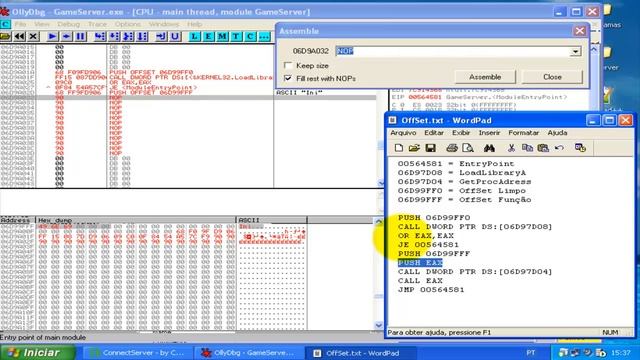Click CALL EAX line in WordPad

coord(420,280)
